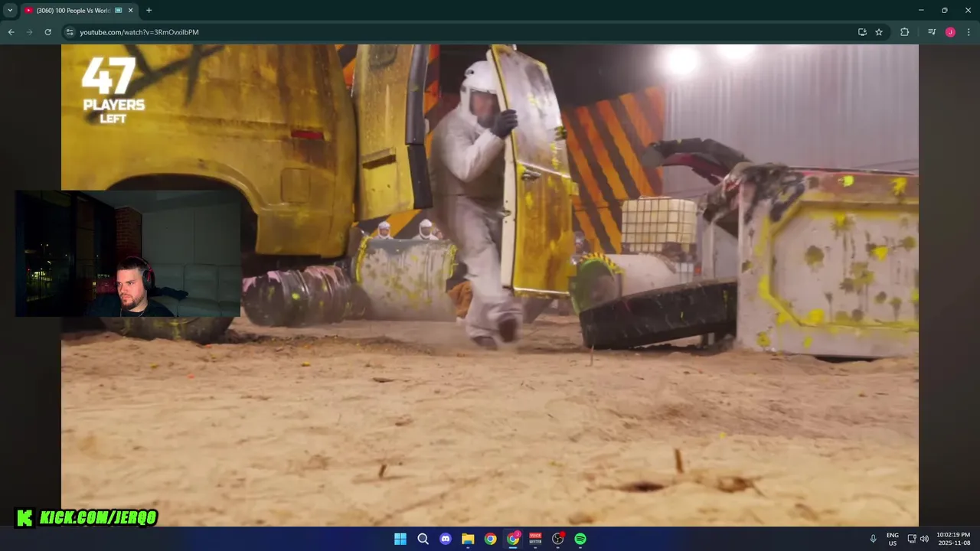This screenshot has height=551, width=980.
Task: Open a new browser tab
Action: point(149,10)
